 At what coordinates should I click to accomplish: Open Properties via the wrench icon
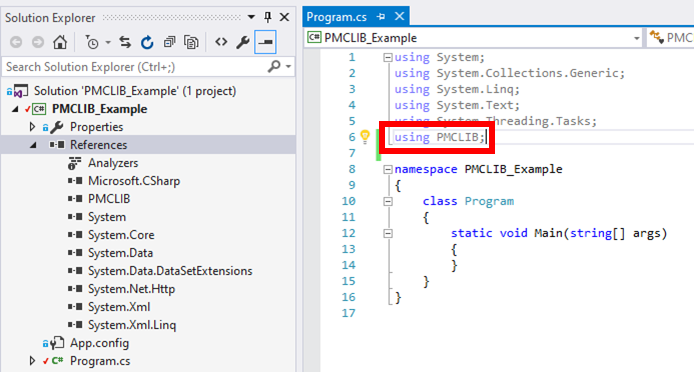[x=243, y=43]
